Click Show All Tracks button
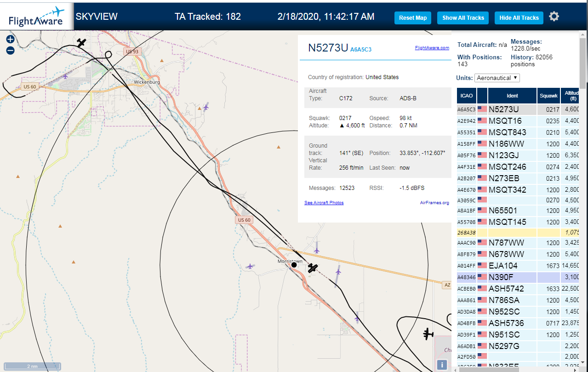 [x=463, y=18]
